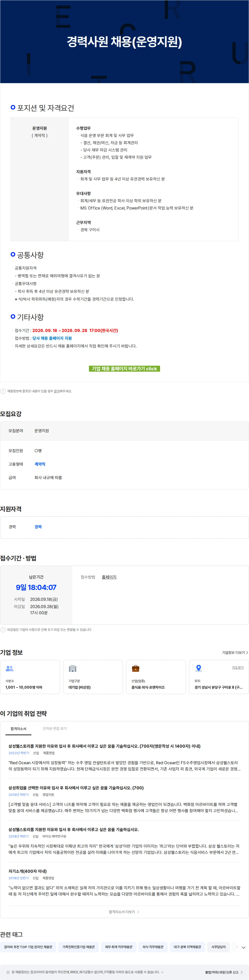Click the info icon beside 채용정보에 잘못된 내용
The image size is (249, 980).
tap(3, 391)
